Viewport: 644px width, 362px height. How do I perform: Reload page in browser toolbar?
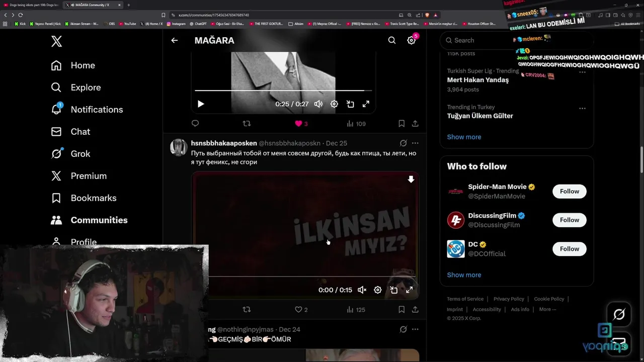point(20,15)
